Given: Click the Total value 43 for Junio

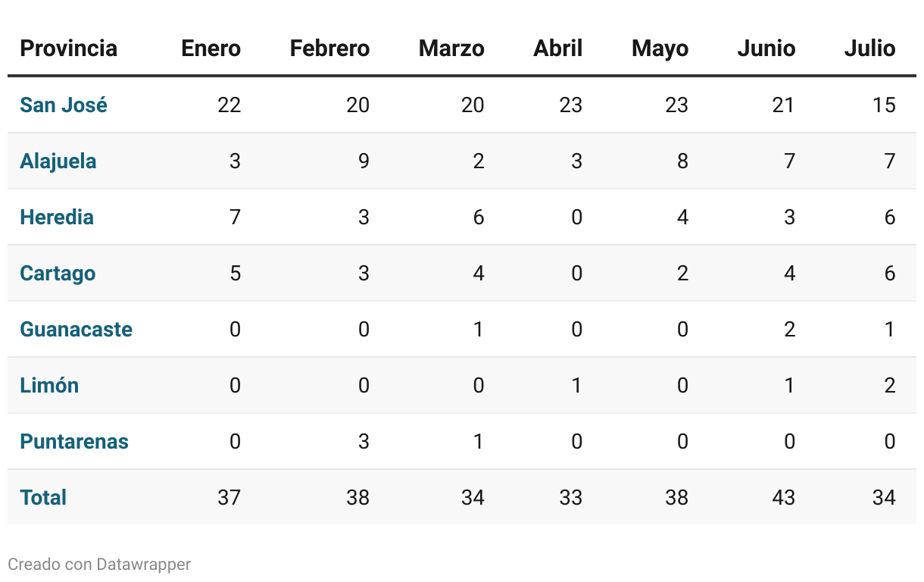Looking at the screenshot, I should [783, 497].
